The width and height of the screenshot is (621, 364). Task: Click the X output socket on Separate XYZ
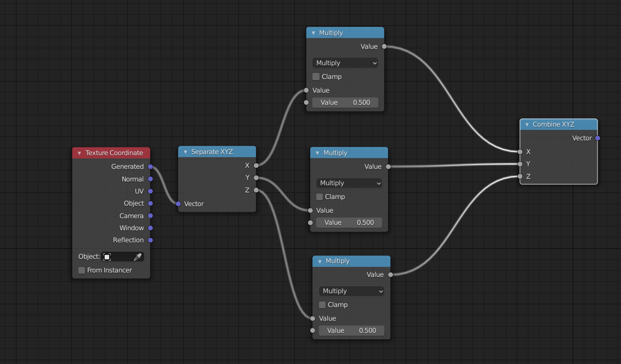pos(256,165)
